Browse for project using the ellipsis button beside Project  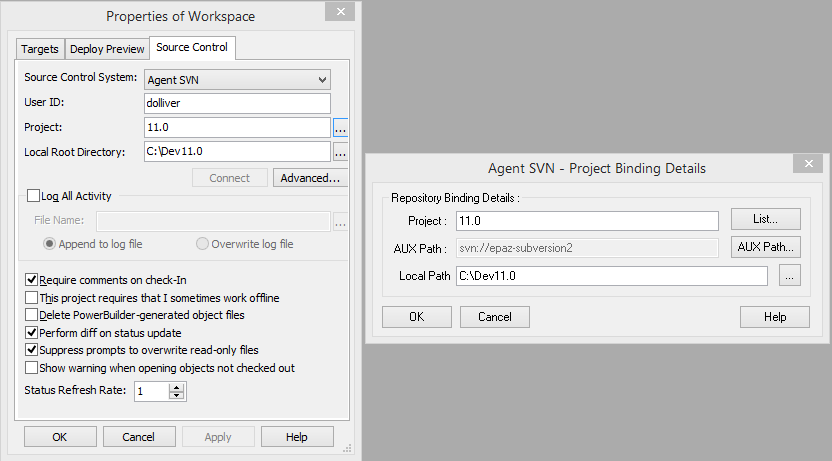tap(340, 128)
